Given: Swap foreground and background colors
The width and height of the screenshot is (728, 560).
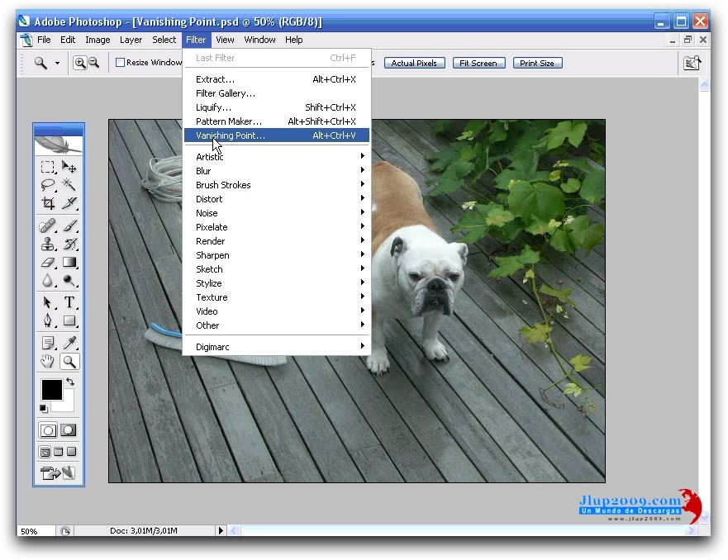Looking at the screenshot, I should [70, 382].
